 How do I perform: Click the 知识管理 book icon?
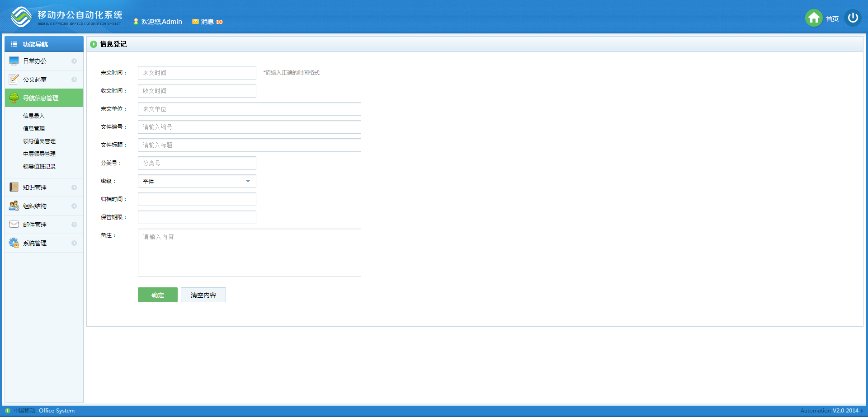(14, 187)
